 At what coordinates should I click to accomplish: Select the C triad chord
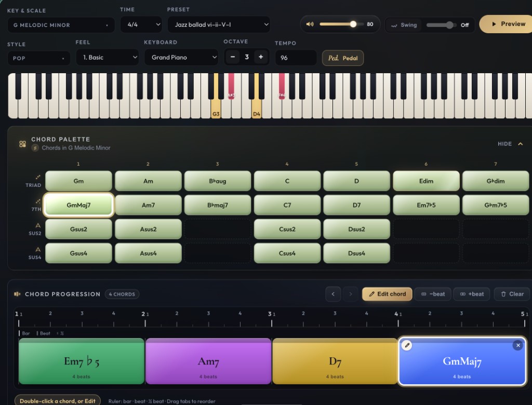pyautogui.click(x=287, y=181)
